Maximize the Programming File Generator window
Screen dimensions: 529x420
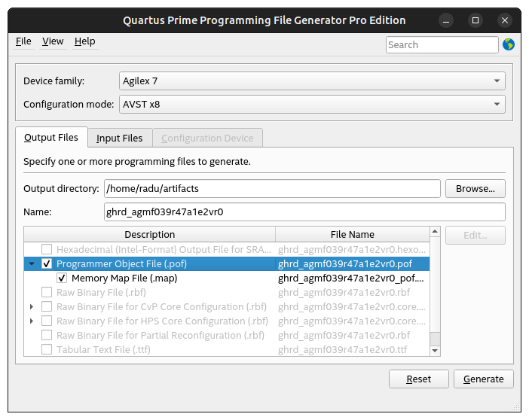475,20
